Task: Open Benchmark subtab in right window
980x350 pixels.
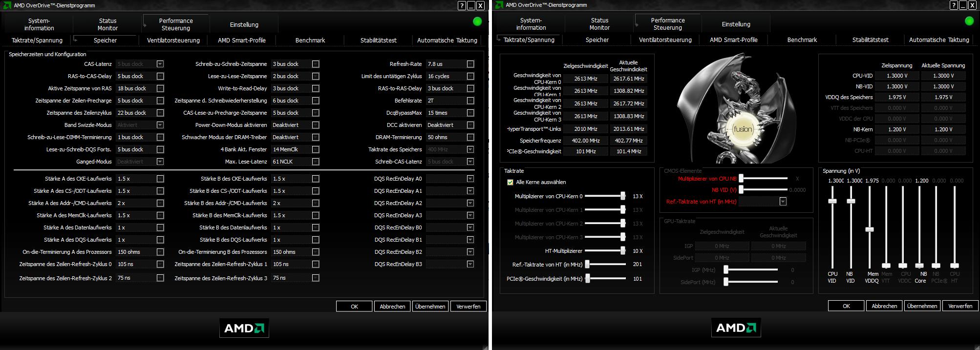Action: (802, 40)
